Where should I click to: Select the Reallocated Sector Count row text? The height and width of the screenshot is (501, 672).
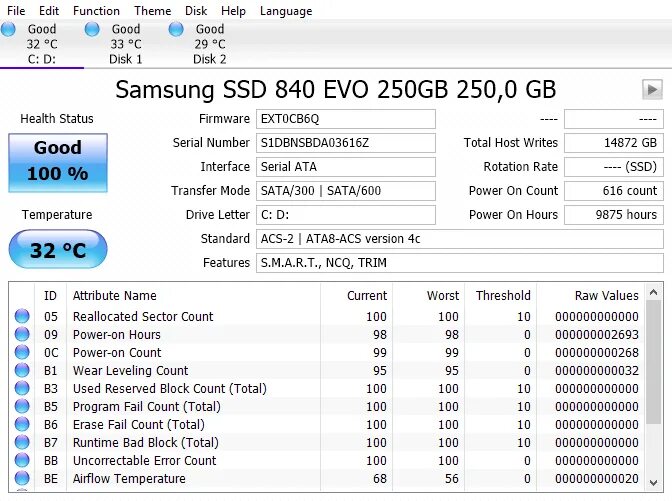coord(143,317)
